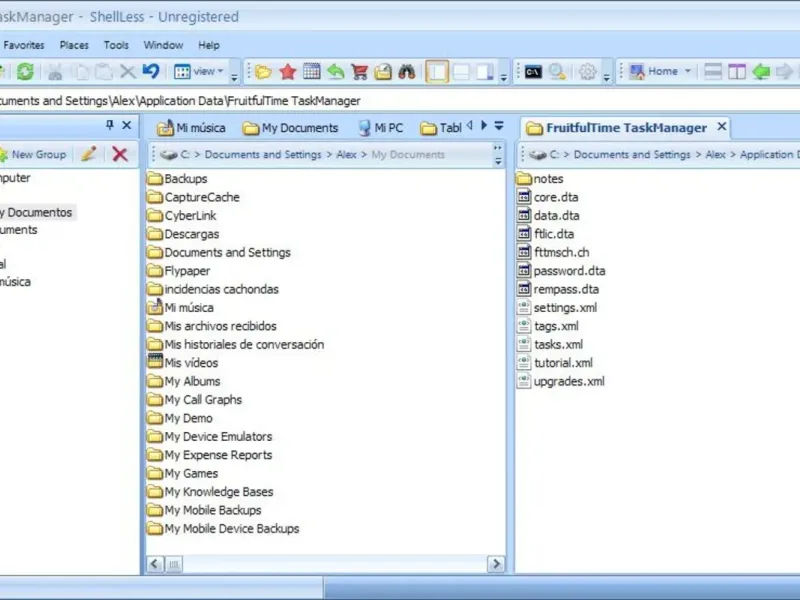Switch to the Mi PC tab
This screenshot has width=800, height=600.
[x=381, y=128]
